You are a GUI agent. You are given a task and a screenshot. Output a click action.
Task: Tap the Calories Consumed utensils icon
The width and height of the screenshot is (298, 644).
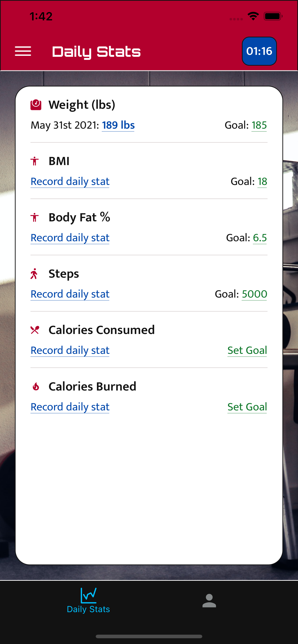point(35,330)
